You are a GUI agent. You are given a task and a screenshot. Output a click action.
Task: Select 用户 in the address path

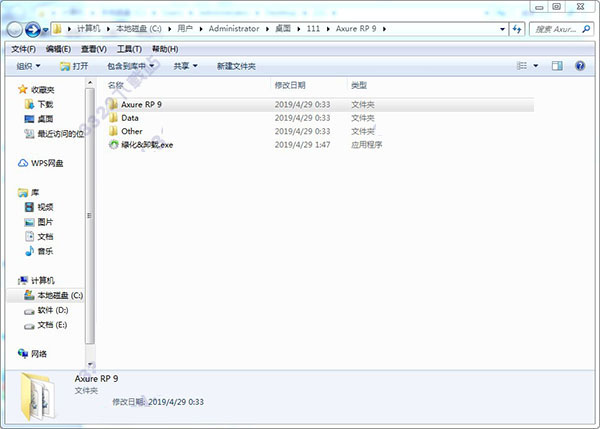(185, 29)
